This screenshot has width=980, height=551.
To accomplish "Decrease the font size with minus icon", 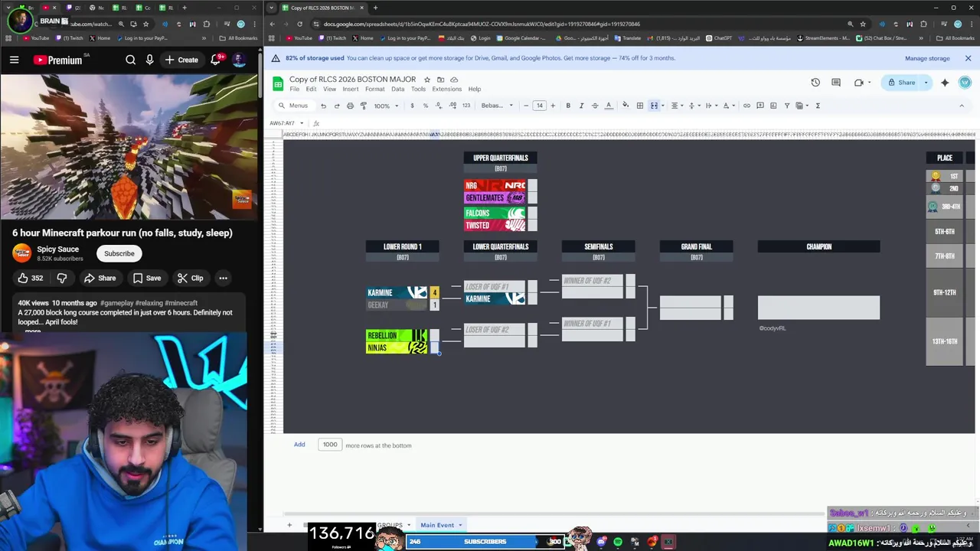I will [x=526, y=106].
